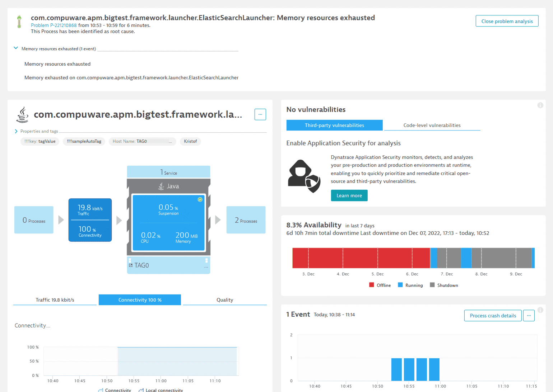Viewport: 553px width, 392px height.
Task: Click the 2 Processes outgoing tile
Action: tap(246, 220)
